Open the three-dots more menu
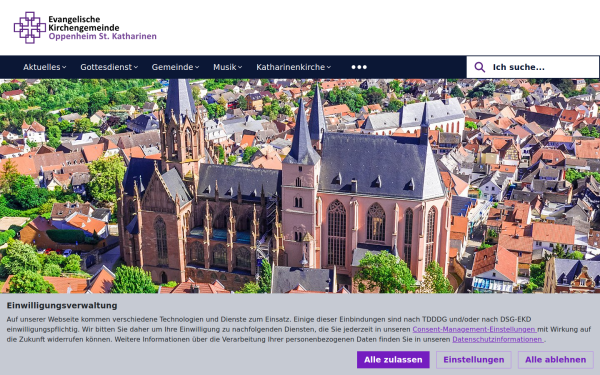Image resolution: width=600 pixels, height=375 pixels. (359, 67)
